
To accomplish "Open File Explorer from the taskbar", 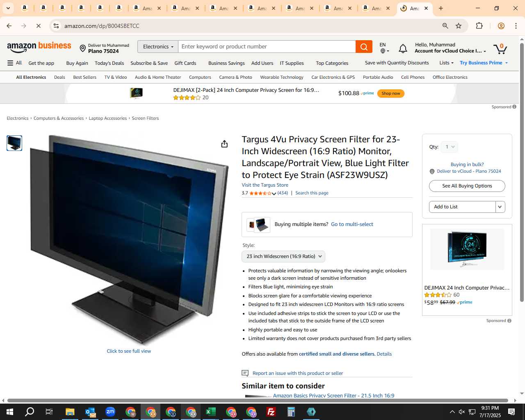I will click(70, 412).
